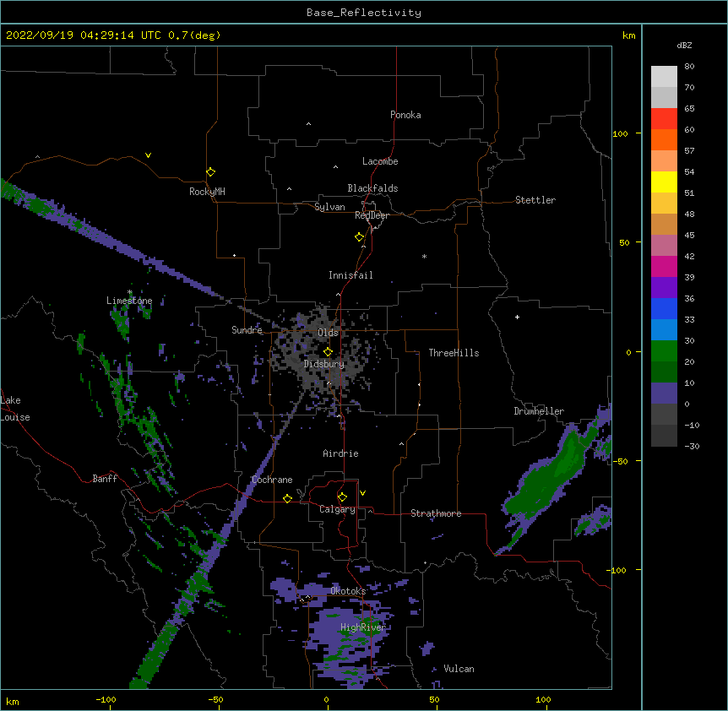Click the yellow diamond marker south of RedDeer
728x711 pixels.
click(x=359, y=237)
